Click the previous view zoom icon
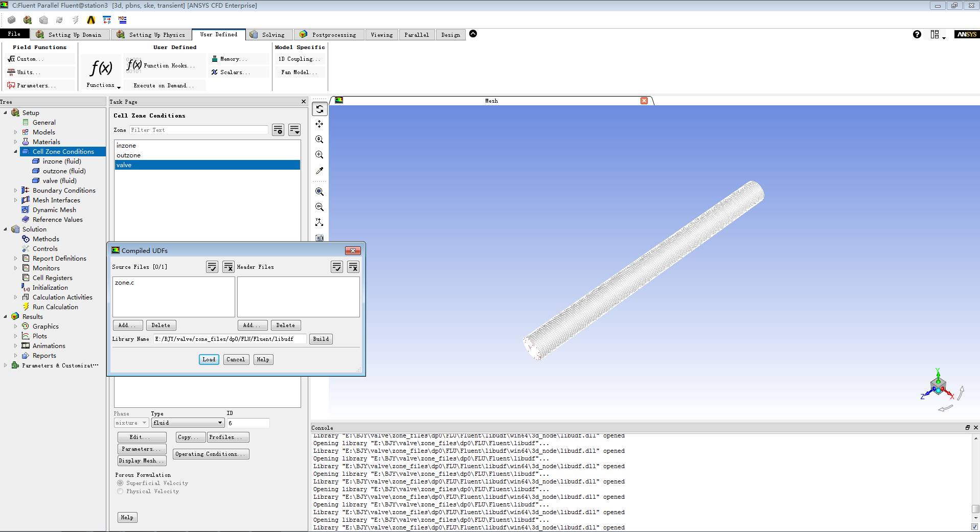 point(320,207)
